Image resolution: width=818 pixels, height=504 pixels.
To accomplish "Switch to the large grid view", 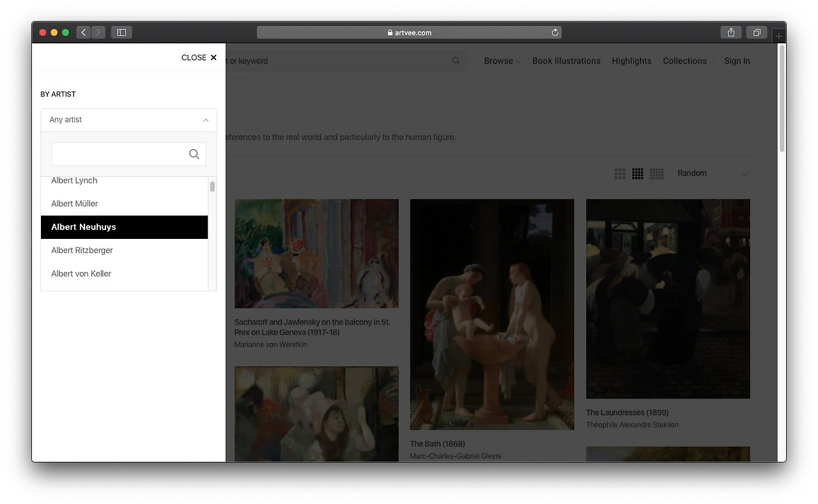I will 620,174.
